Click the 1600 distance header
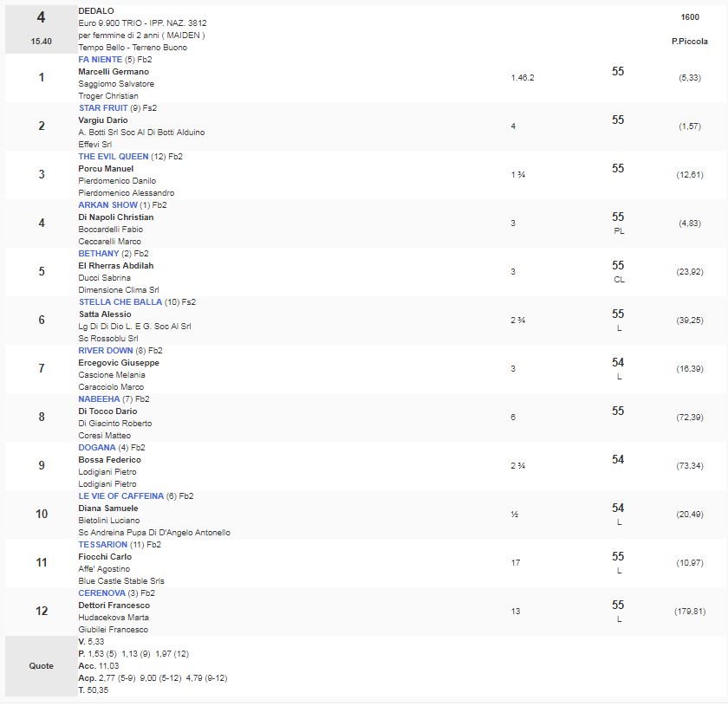 [x=690, y=16]
